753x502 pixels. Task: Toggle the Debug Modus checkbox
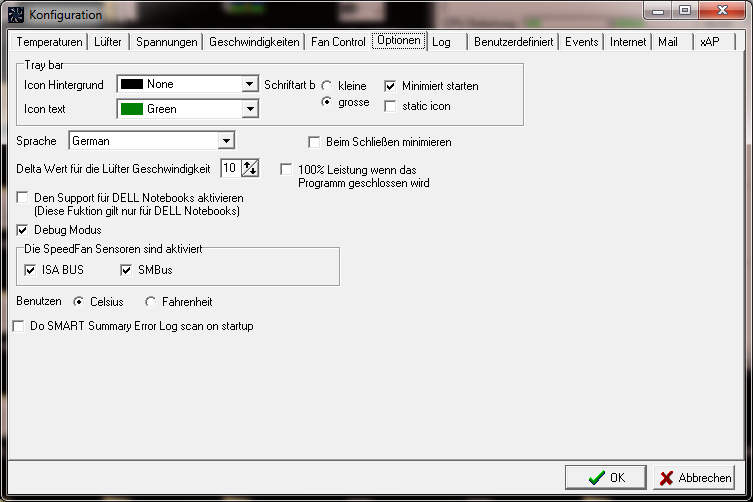point(23,230)
